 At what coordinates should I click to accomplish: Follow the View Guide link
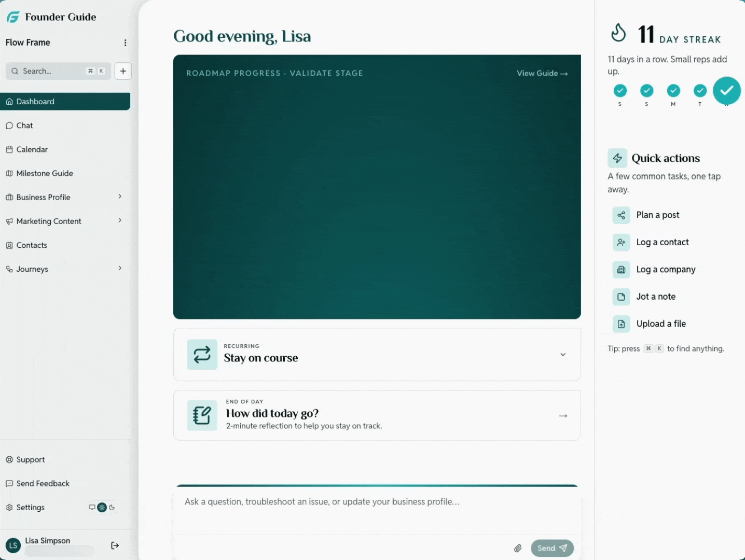pyautogui.click(x=542, y=73)
